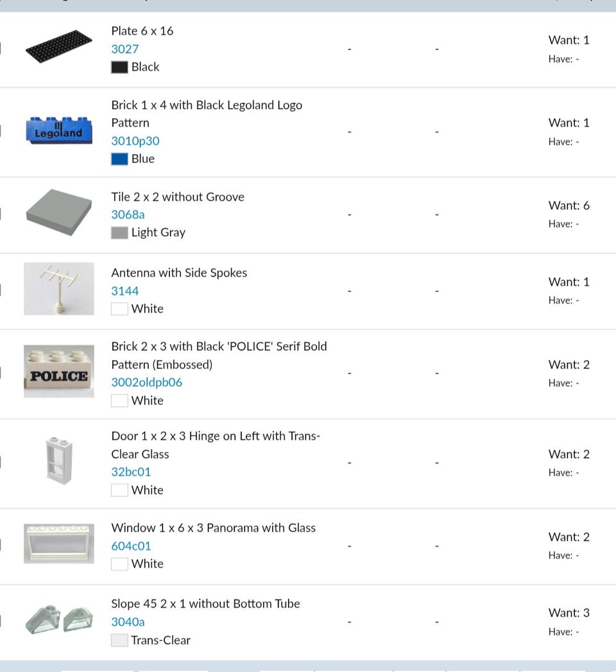Open the 604c01 window part link
This screenshot has height=672, width=616.
[131, 546]
